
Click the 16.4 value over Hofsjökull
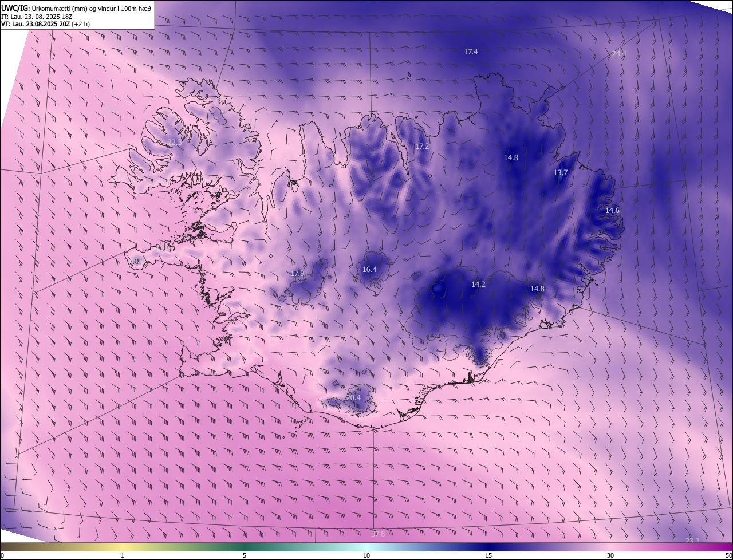[x=369, y=269]
